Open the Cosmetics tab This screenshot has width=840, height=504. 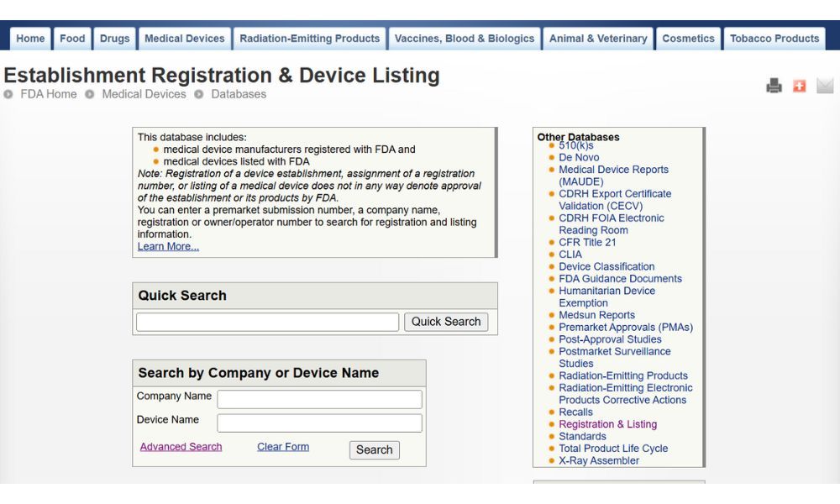pos(689,39)
